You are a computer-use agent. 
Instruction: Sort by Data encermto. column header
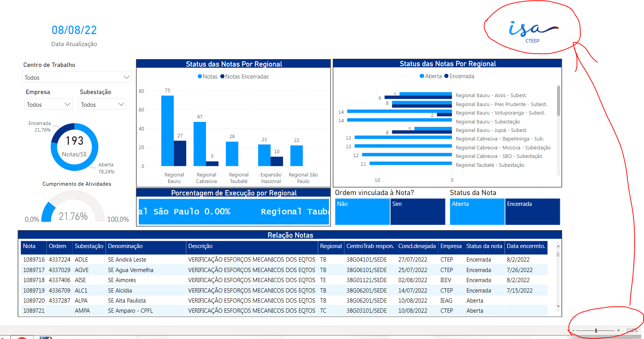526,246
